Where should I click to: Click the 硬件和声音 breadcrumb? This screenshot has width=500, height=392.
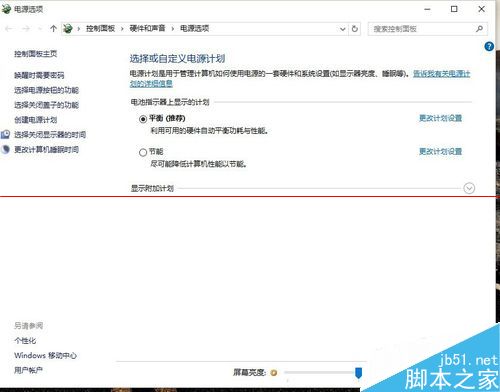(x=147, y=29)
